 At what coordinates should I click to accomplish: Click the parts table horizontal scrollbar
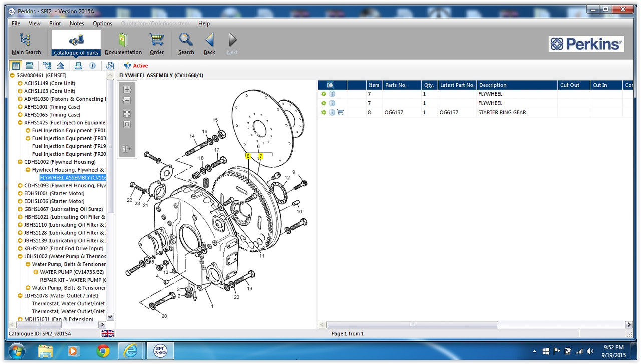[x=413, y=325]
